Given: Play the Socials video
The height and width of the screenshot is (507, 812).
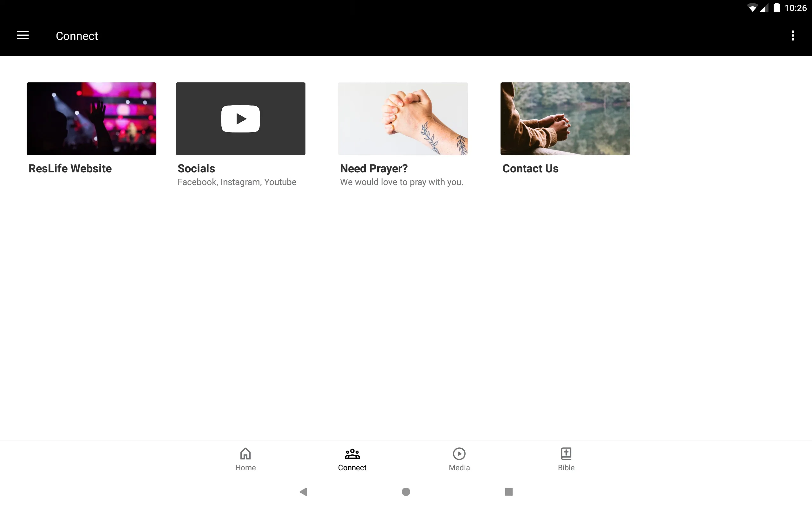Looking at the screenshot, I should tap(240, 118).
